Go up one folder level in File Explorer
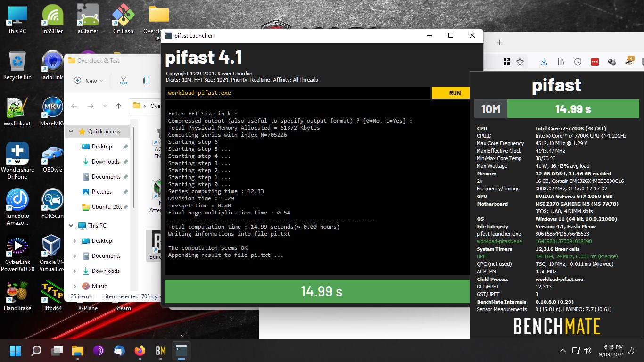 [119, 106]
